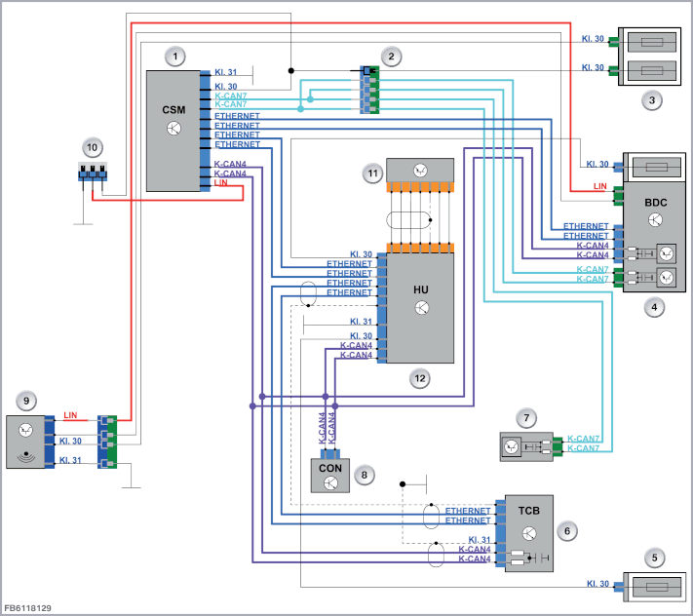Screen dimensions: 693x616
Task: Select the red LIN label at BDC
Action: tap(599, 186)
